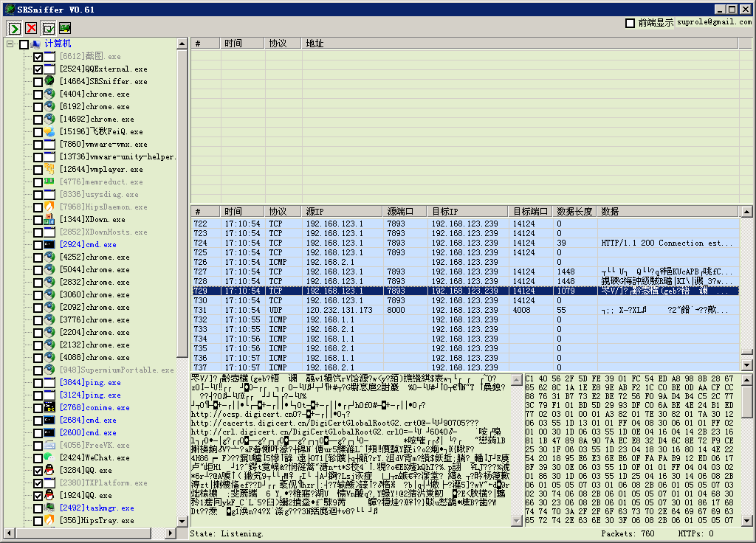756x543 pixels.
Task: Select [2924]cmd.exe in the process tree
Action: (88, 244)
